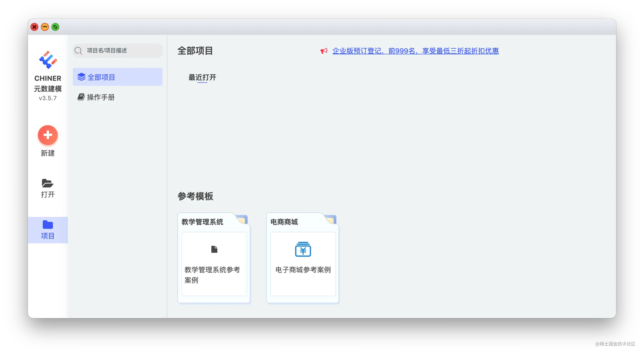Click the open-folder icon labeled 打开
The height and width of the screenshot is (355, 644).
[48, 183]
